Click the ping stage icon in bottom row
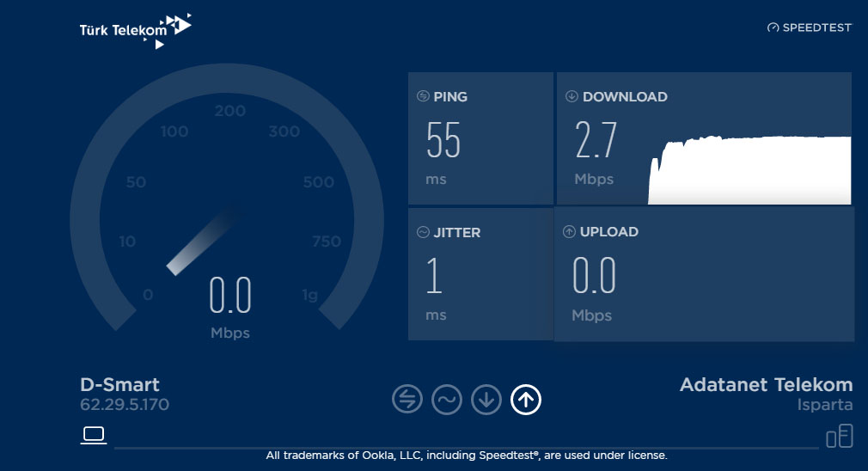This screenshot has width=868, height=471. coord(407,399)
